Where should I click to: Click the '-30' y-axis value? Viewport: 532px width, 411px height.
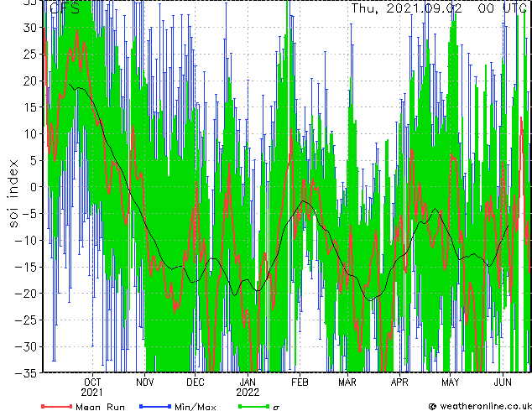pos(26,346)
